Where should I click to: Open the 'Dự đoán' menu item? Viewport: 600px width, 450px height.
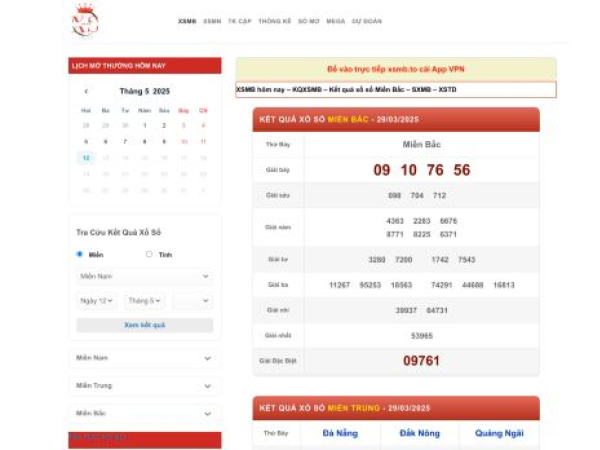(368, 20)
